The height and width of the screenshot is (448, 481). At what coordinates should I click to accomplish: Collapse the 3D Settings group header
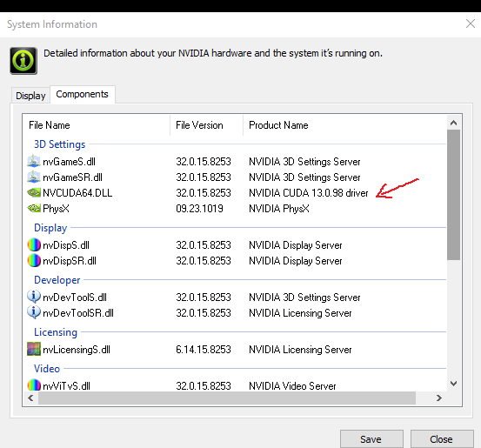point(59,144)
